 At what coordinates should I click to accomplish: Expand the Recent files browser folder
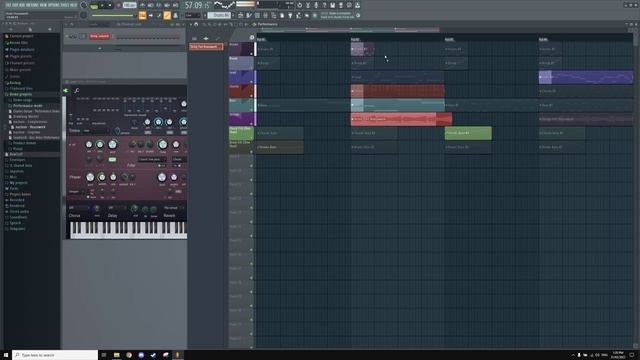coord(18,42)
